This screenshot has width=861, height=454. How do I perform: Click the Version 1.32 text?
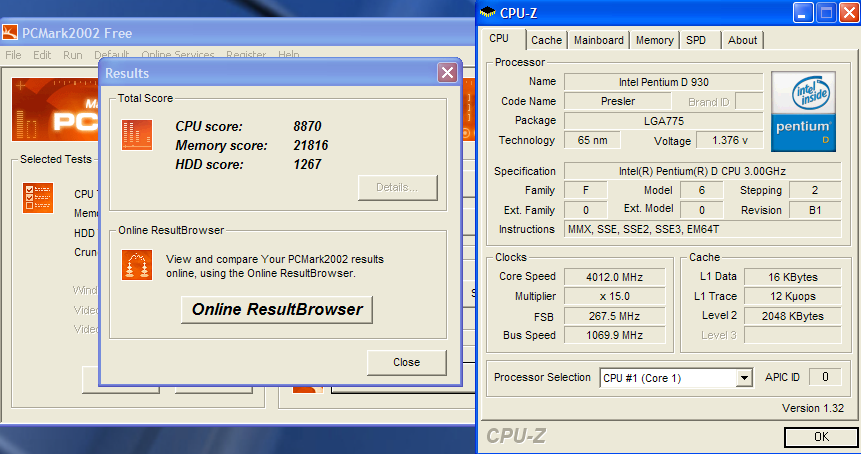pos(813,408)
